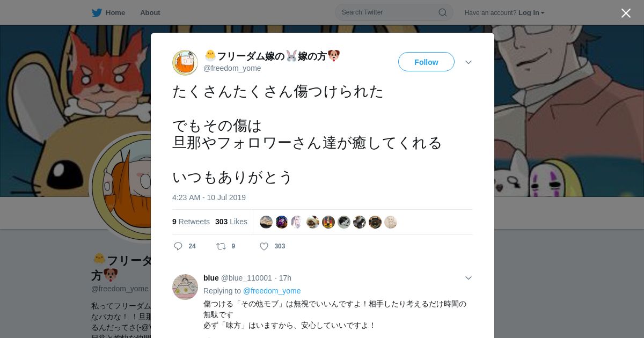Click the heart like icon
Image resolution: width=644 pixels, height=338 pixels.
[x=264, y=246]
